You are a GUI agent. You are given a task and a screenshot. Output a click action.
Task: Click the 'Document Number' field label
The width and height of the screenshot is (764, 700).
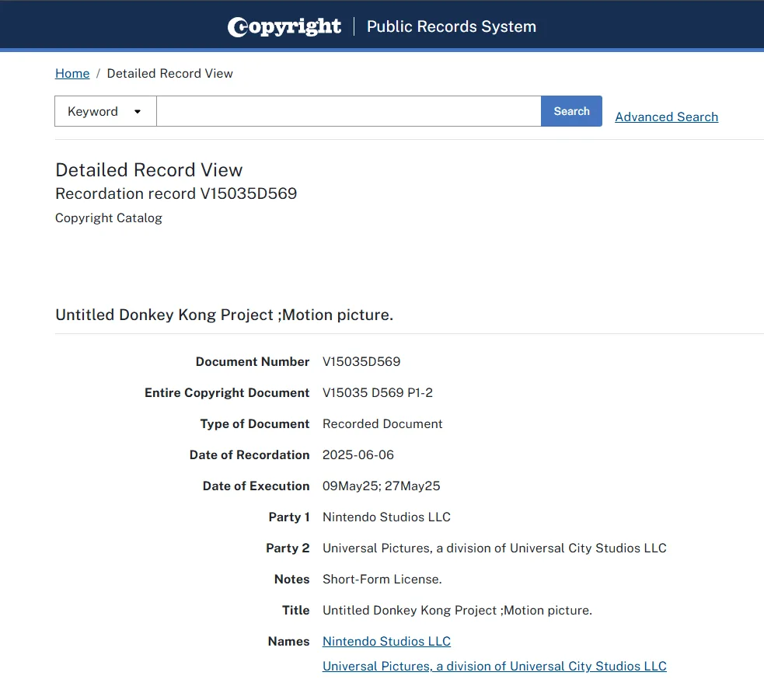253,362
